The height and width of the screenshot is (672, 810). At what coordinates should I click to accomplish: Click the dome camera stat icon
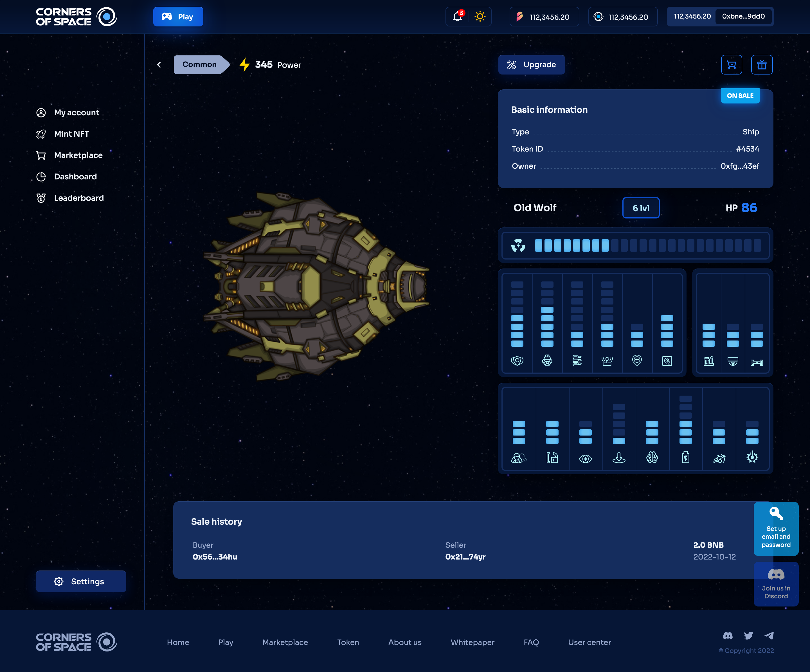tap(732, 361)
